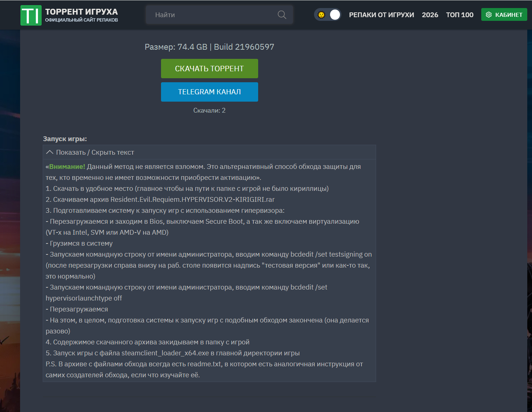The height and width of the screenshot is (412, 532).
Task: Click the green Внимание! warning text
Action: tap(67, 167)
